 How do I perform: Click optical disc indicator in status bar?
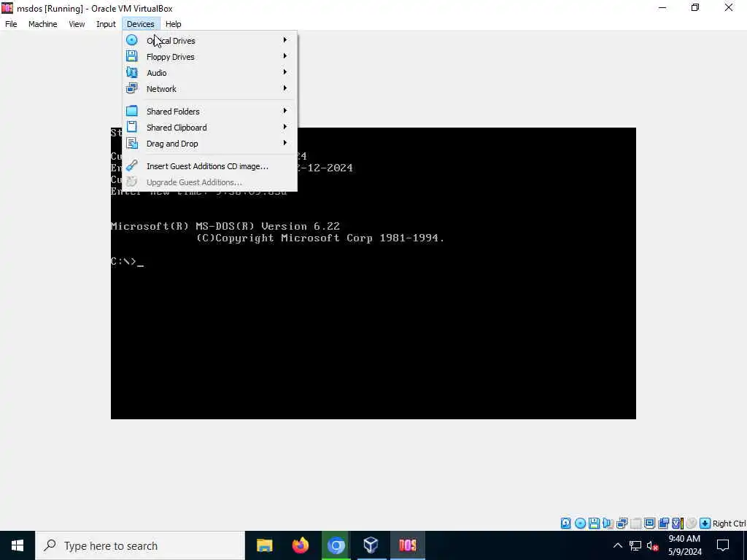coord(580,524)
